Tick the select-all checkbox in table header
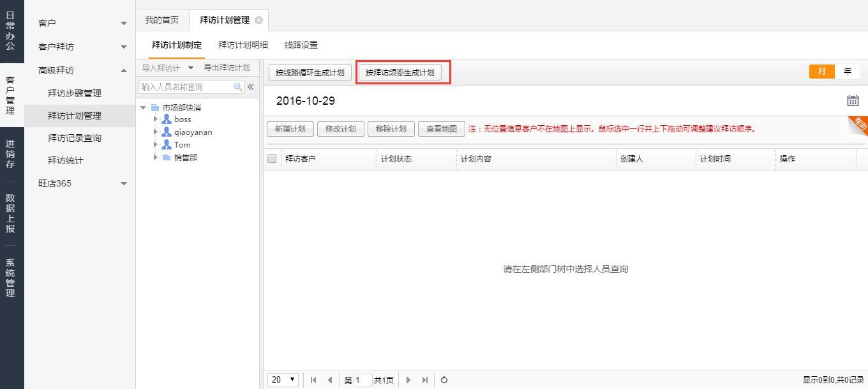The image size is (868, 389). (272, 159)
